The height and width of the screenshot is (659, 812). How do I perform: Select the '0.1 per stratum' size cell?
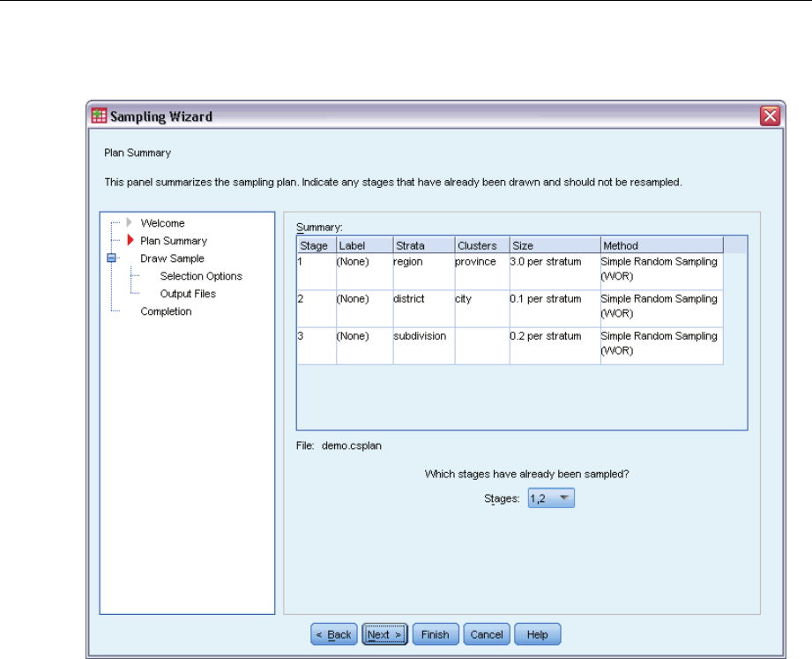tap(555, 309)
